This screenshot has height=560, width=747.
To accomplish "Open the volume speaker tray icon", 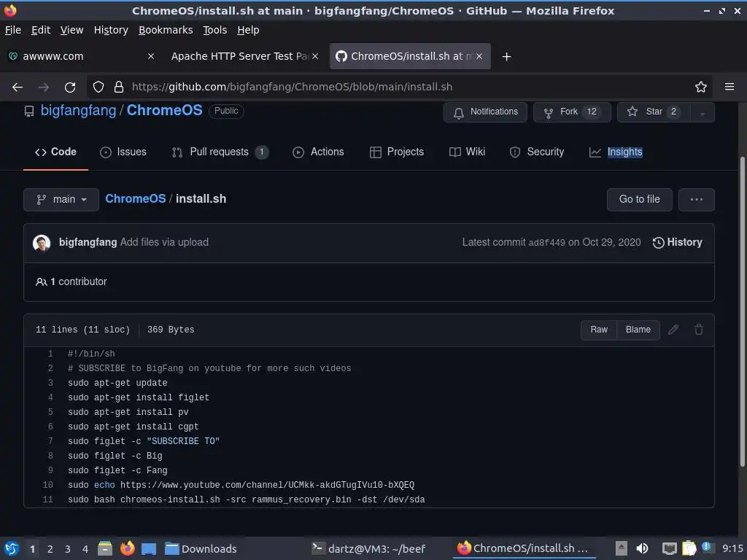I will click(x=642, y=548).
